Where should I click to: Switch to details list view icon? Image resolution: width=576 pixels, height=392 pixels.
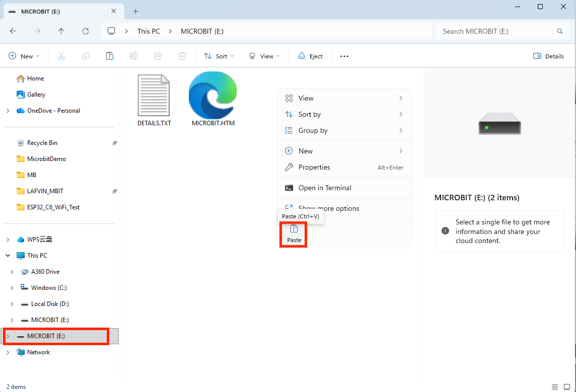pyautogui.click(x=555, y=387)
